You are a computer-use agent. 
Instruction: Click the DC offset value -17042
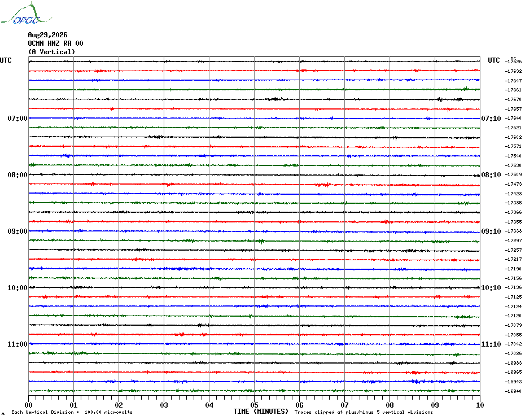click(x=514, y=344)
